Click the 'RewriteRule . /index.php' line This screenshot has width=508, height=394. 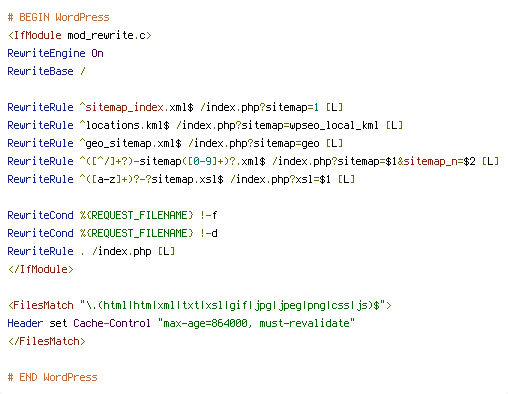pos(91,251)
